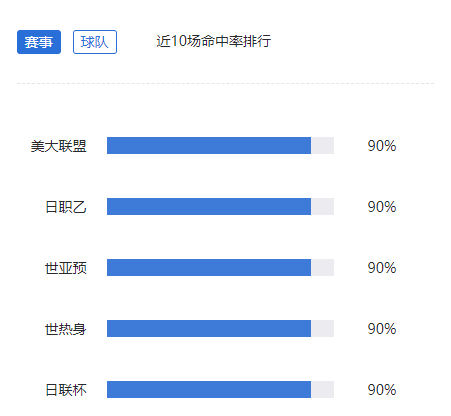Click the 90% value for 世热身
Image resolution: width=451 pixels, height=416 pixels.
coord(382,329)
